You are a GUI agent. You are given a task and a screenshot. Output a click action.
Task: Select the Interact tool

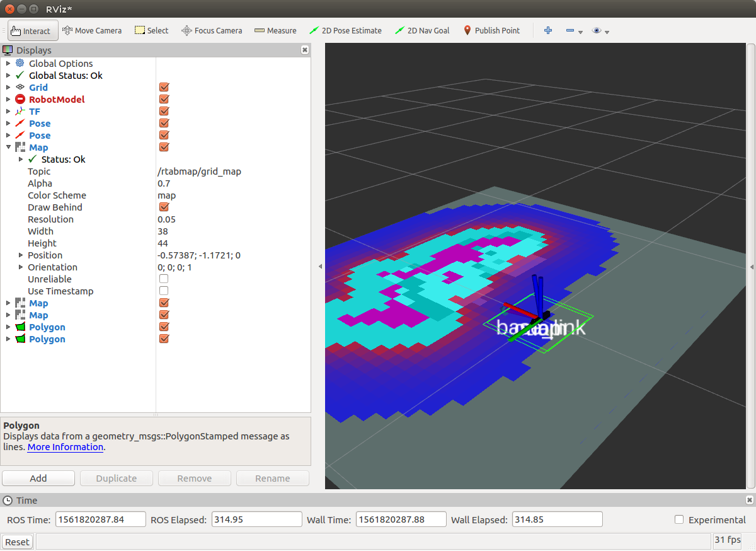[x=33, y=30]
